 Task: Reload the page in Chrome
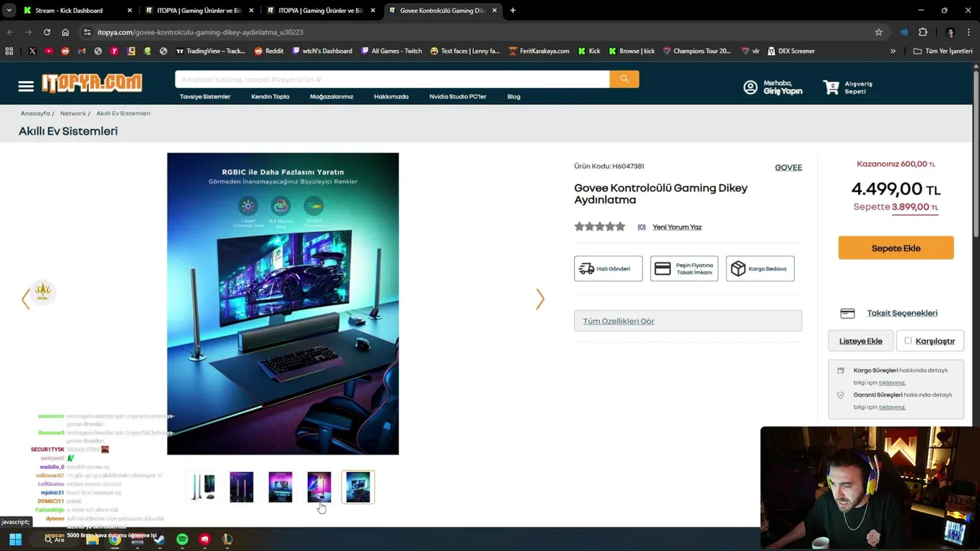pos(47,32)
